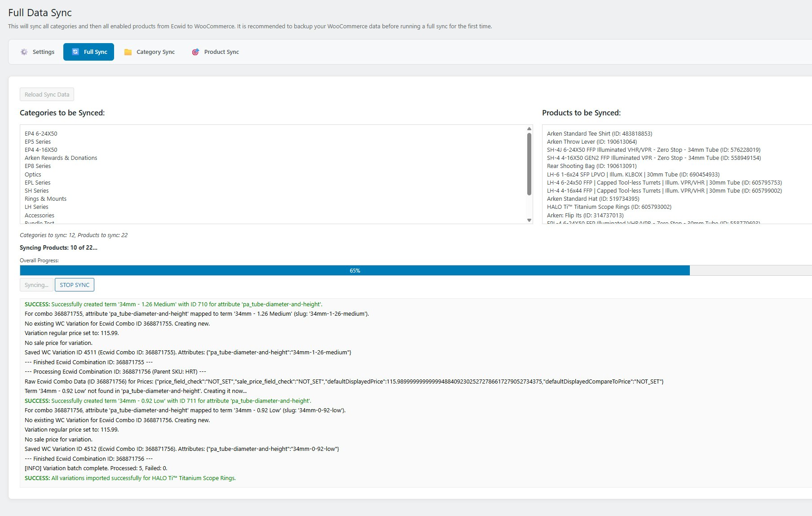The image size is (812, 516).
Task: Click product 'LH-6 1-6x24 SFP LPVO'
Action: click(x=633, y=174)
